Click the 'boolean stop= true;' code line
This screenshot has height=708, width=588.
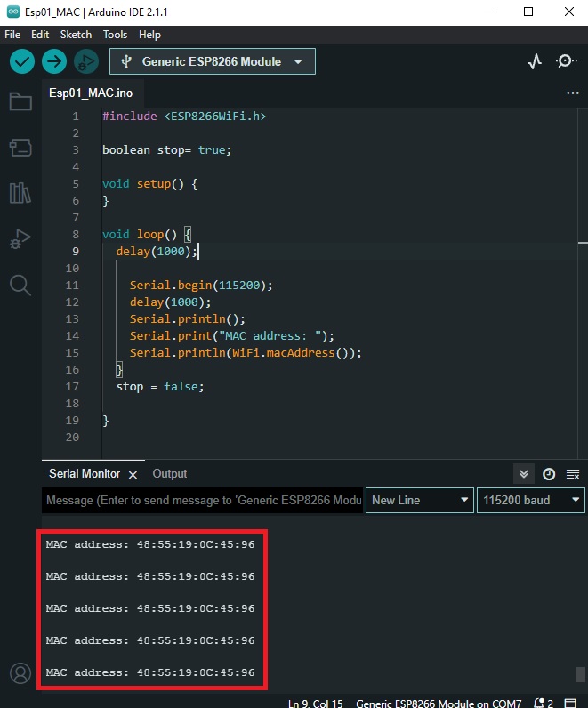pos(166,150)
